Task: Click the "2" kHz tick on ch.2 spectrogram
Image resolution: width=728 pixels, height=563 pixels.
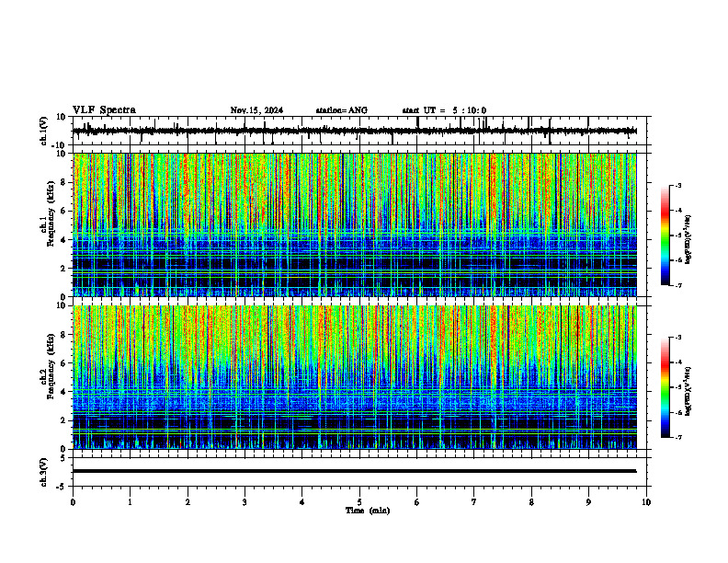Action: (64, 420)
